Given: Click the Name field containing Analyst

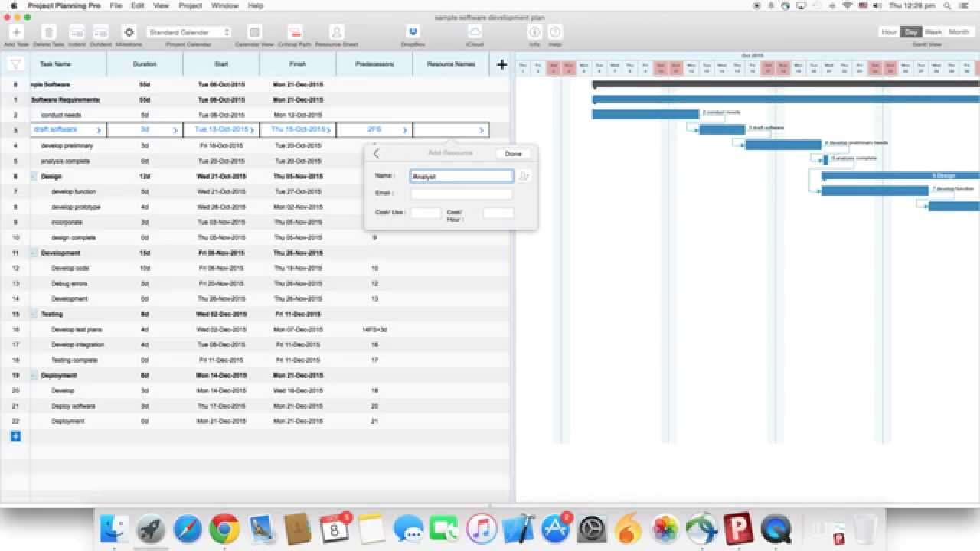Looking at the screenshot, I should 462,176.
